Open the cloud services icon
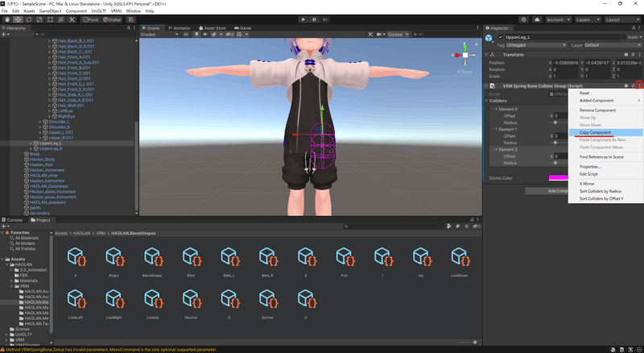Image resolution: width=644 pixels, height=353 pixels. pyautogui.click(x=537, y=19)
